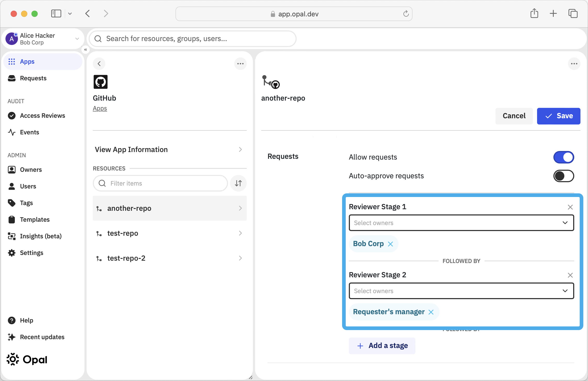Click the back arrow in GitHub panel
This screenshot has width=588, height=381.
tap(99, 64)
